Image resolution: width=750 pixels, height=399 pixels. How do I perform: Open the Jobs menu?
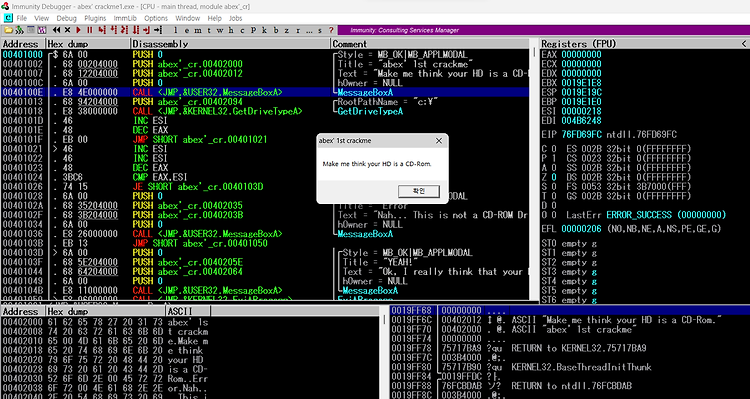click(x=235, y=18)
